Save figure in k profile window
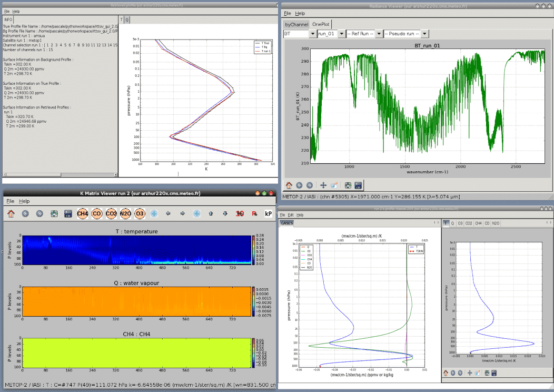The image size is (554, 392). coord(494,373)
